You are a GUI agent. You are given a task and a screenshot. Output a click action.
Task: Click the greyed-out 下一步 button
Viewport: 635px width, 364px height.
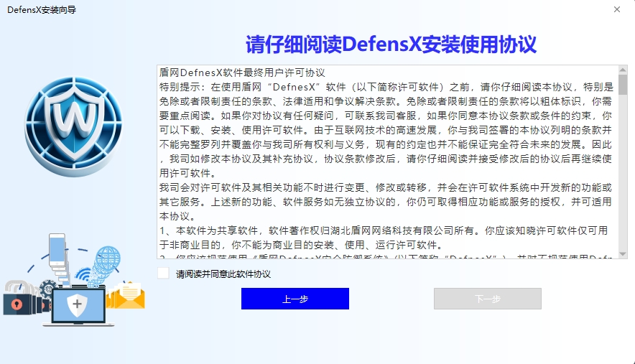click(488, 299)
